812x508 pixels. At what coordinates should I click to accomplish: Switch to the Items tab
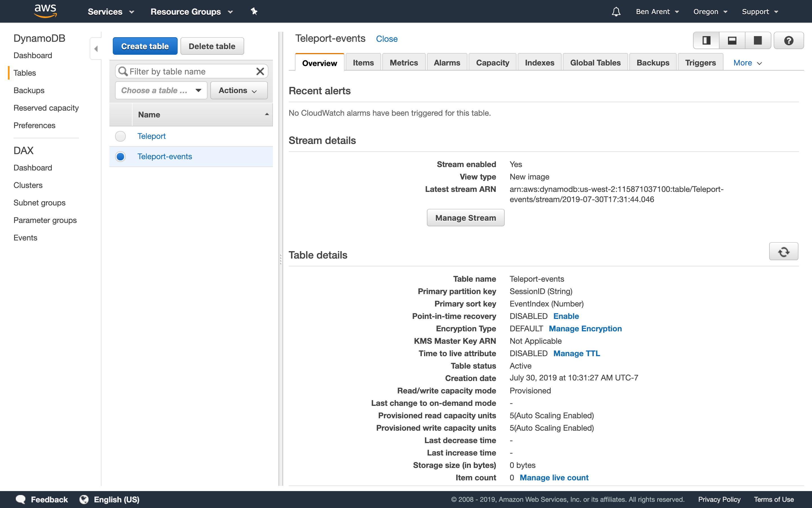pos(363,62)
